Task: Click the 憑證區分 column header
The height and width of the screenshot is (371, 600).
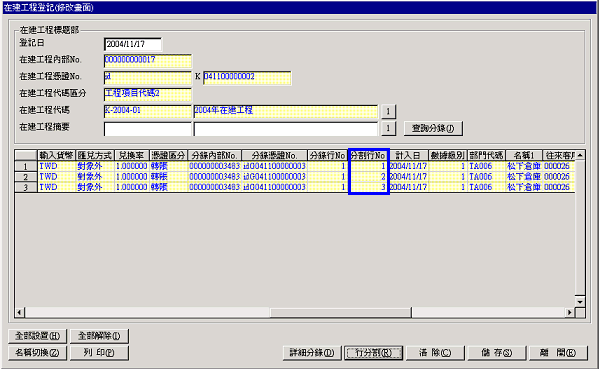Action: (x=168, y=155)
